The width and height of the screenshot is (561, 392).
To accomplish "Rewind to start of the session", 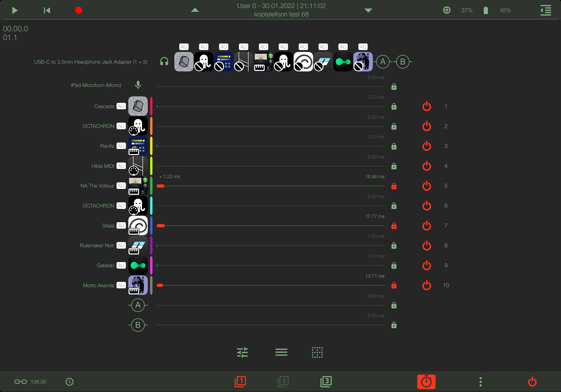I will click(x=47, y=10).
